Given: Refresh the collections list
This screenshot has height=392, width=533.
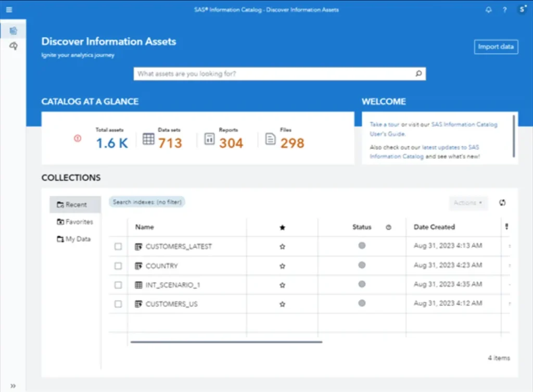Looking at the screenshot, I should pyautogui.click(x=502, y=203).
